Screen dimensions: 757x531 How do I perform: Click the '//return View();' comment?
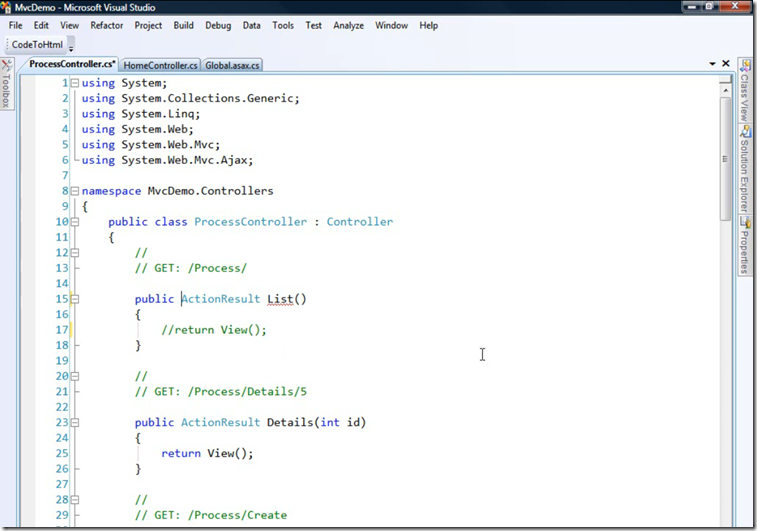click(x=214, y=330)
